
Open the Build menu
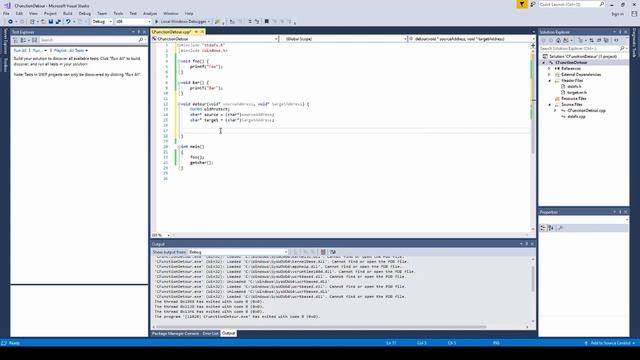[x=67, y=13]
